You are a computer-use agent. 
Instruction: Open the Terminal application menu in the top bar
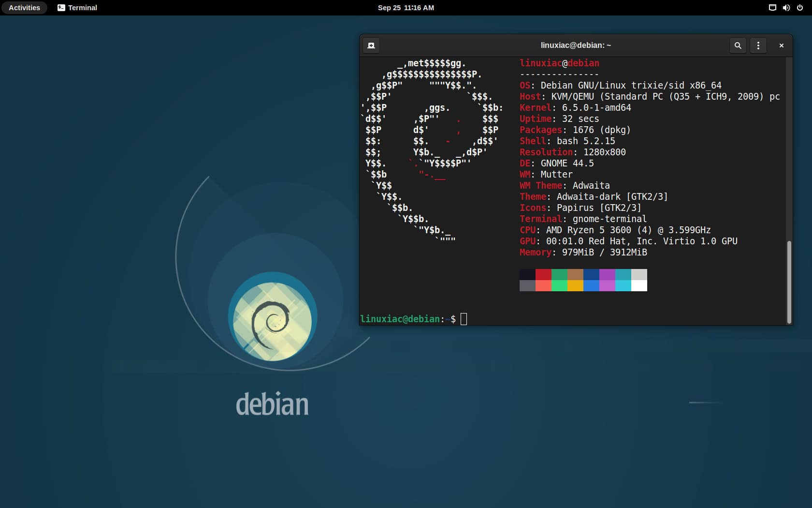(77, 8)
